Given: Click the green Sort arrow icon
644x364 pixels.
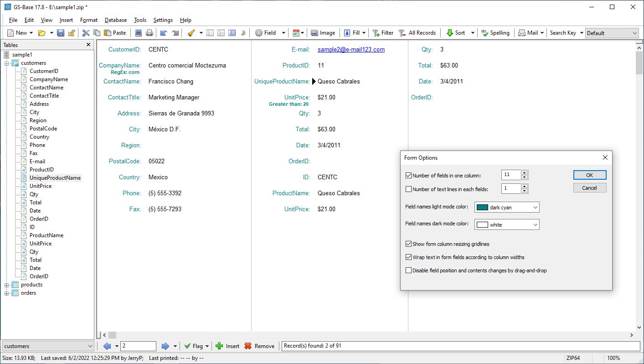Looking at the screenshot, I should pyautogui.click(x=449, y=33).
